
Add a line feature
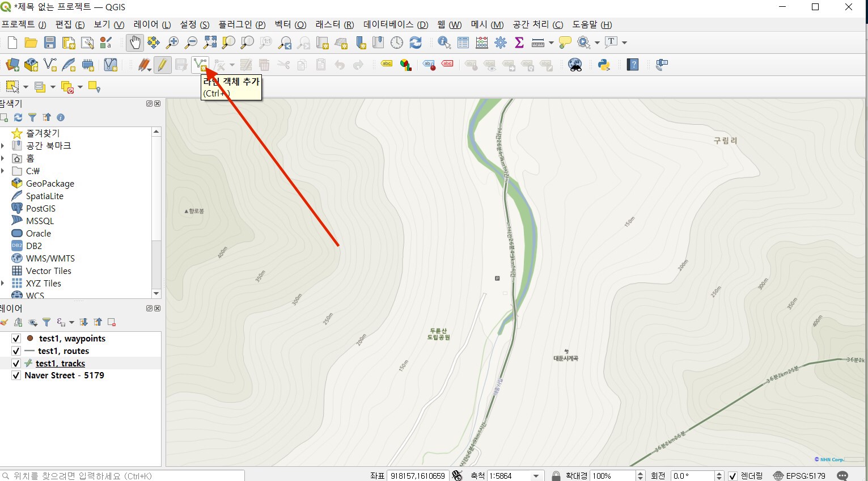[200, 65]
